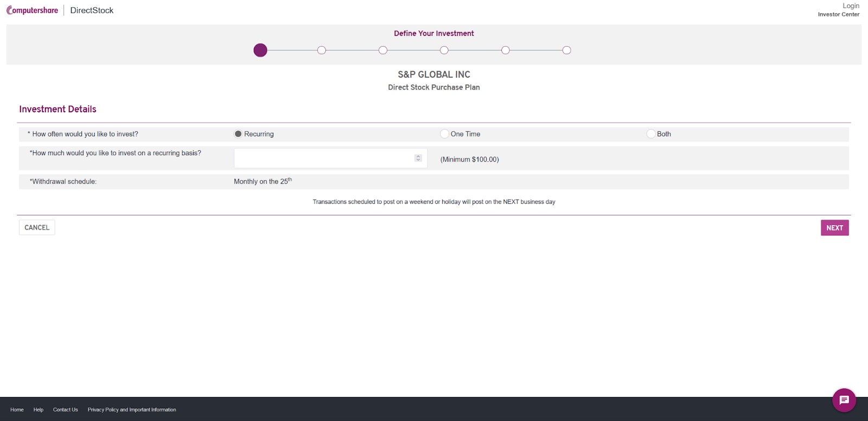Select the Recurring radio button

point(238,134)
